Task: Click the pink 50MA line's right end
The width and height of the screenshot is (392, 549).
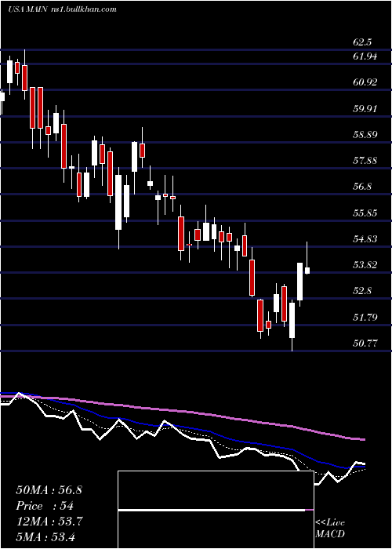Action: (364, 439)
